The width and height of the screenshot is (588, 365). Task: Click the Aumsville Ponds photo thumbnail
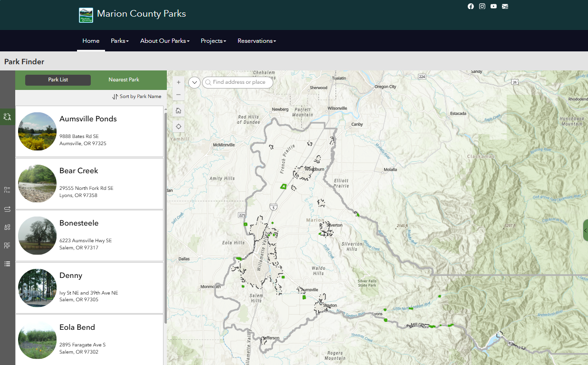click(38, 131)
